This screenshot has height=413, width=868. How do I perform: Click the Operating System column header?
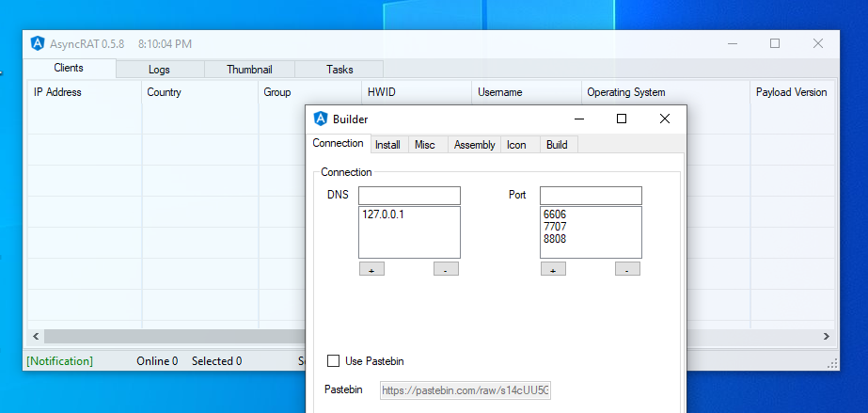pos(625,92)
